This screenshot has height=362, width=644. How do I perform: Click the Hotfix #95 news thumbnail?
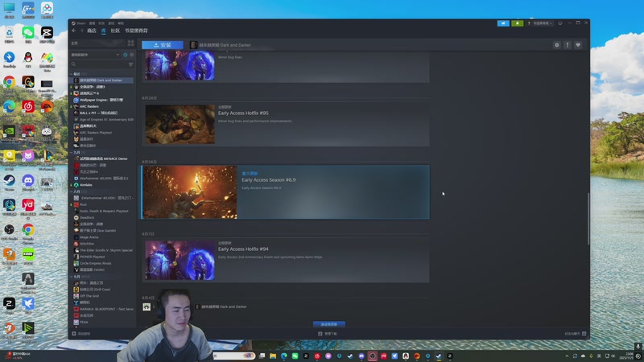180,125
